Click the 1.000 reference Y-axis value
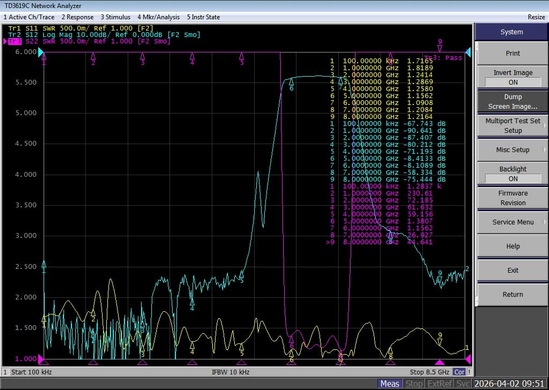Screen dimensions: 549x390 [x=26, y=358]
